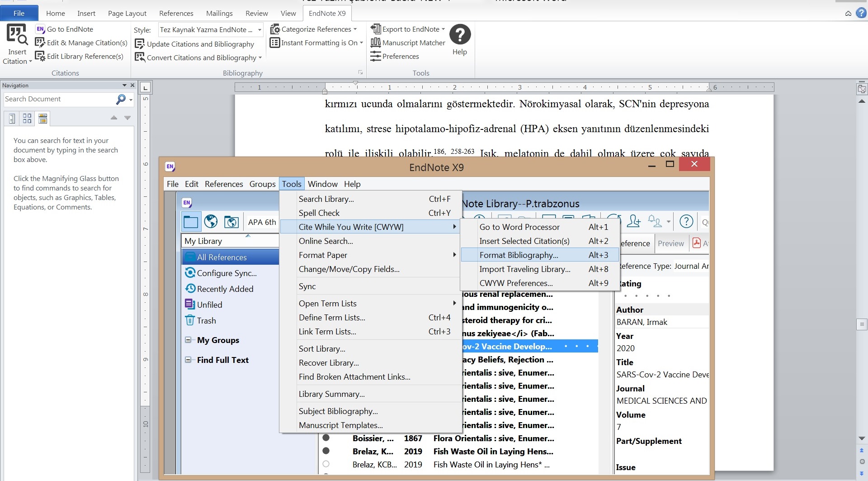Click the tab selector L button by ruler
Viewport: 868px width, 481px height.
click(x=145, y=87)
